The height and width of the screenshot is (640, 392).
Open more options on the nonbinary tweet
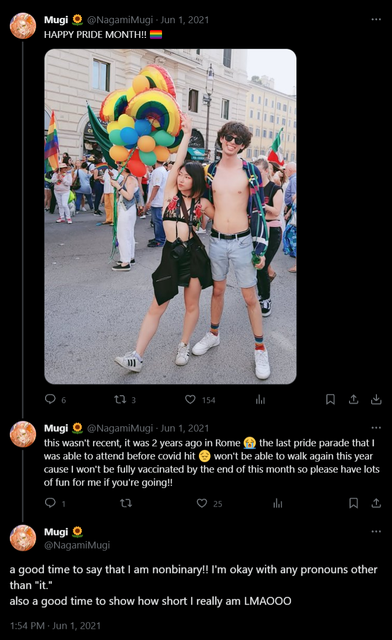(x=376, y=531)
